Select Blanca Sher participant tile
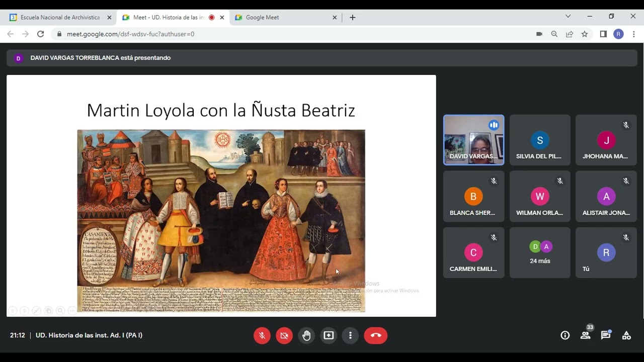 pyautogui.click(x=473, y=196)
